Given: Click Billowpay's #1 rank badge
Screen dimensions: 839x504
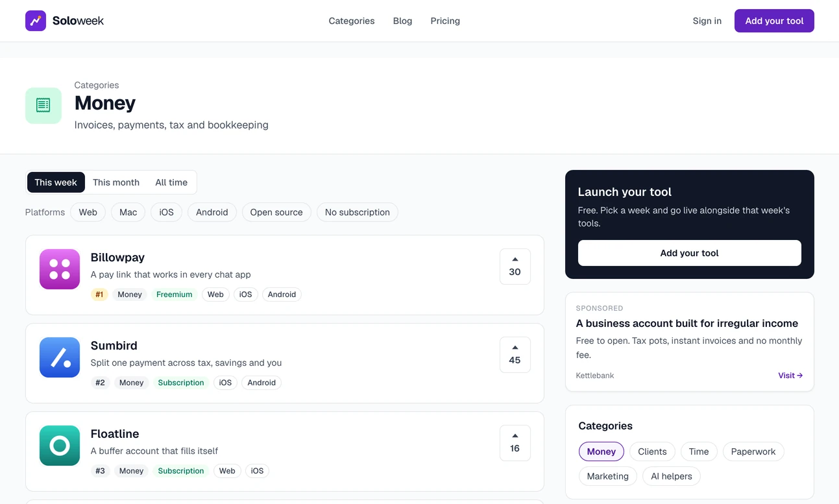Looking at the screenshot, I should click(99, 294).
